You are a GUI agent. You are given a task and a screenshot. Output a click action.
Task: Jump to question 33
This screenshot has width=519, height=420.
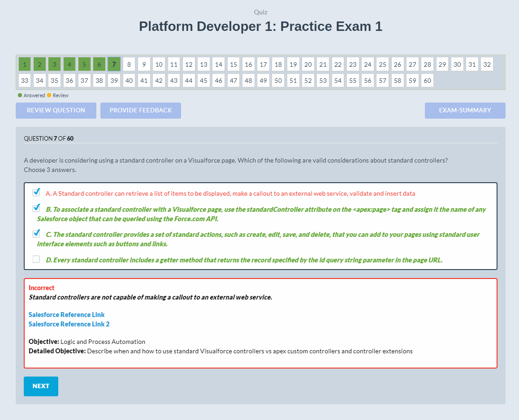(x=24, y=80)
